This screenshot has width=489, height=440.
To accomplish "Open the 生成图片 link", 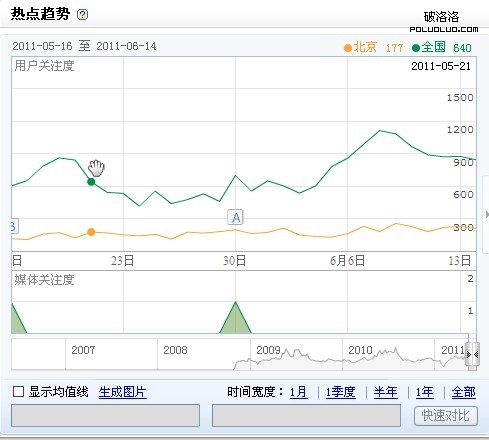I will (123, 392).
